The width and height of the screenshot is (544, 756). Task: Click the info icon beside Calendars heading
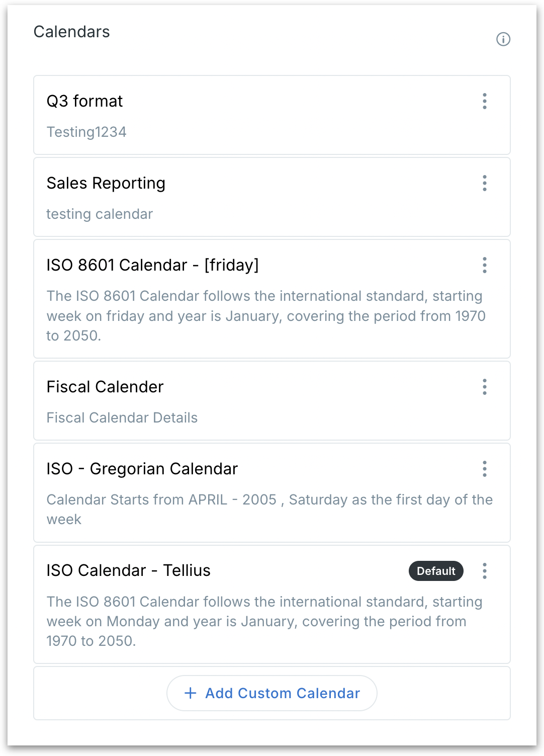tap(503, 39)
